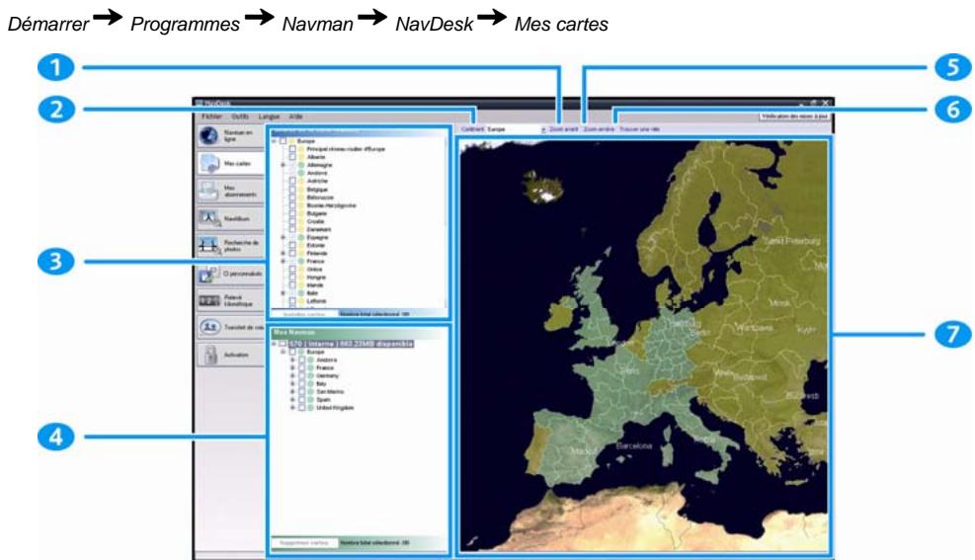Screen dimensions: 975x560
Task: Open the Continent Europe dropdown
Action: [516, 129]
